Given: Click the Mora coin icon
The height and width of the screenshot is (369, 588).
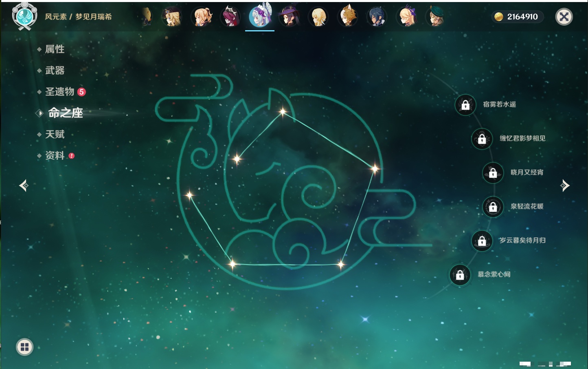Looking at the screenshot, I should coord(499,17).
